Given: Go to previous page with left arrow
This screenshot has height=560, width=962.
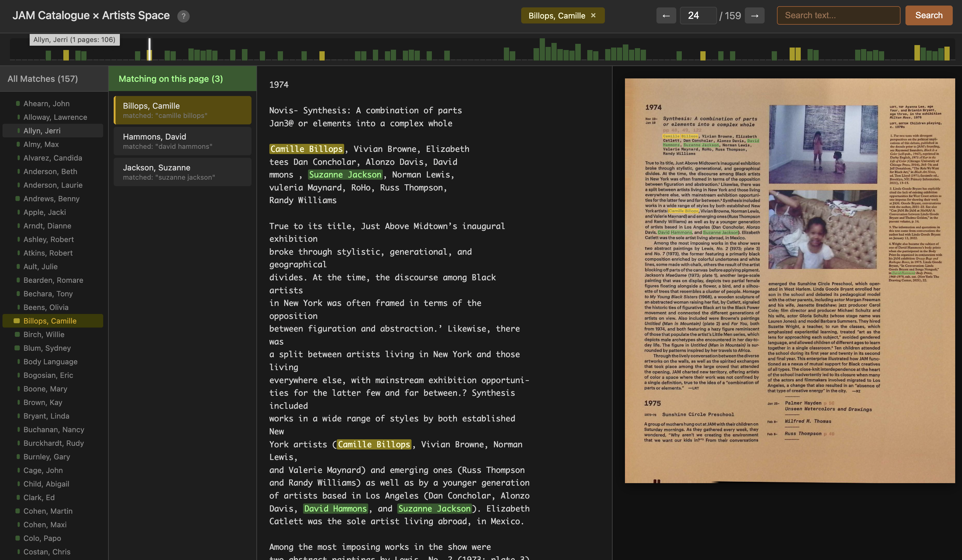Looking at the screenshot, I should (x=666, y=16).
